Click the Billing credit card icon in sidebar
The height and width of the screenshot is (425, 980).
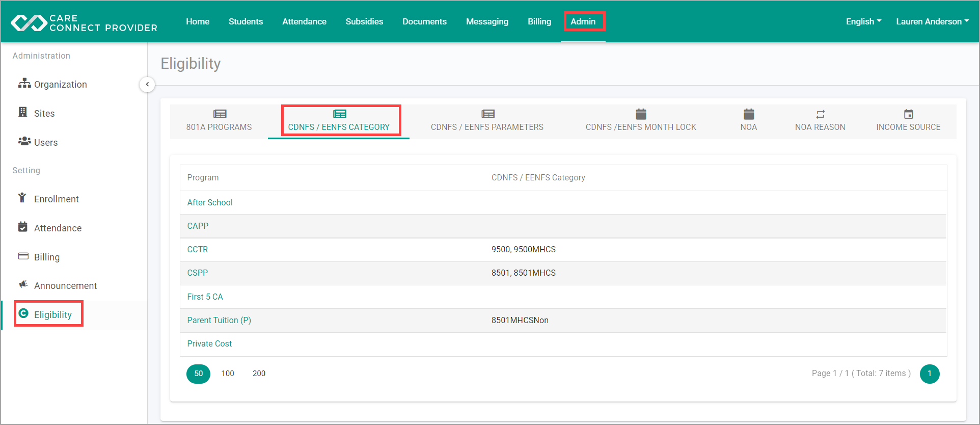point(23,256)
